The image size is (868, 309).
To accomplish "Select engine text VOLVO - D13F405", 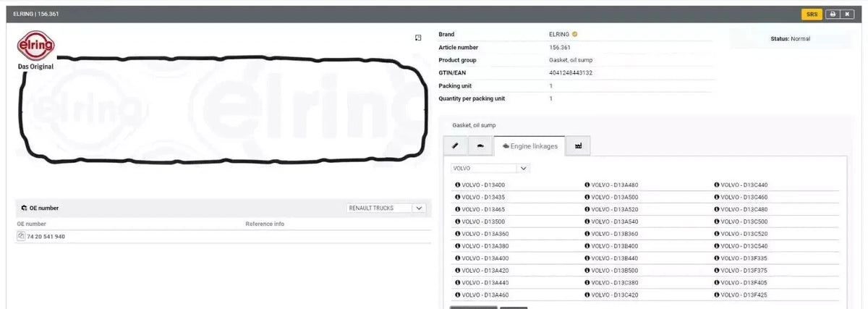I will pos(744,283).
